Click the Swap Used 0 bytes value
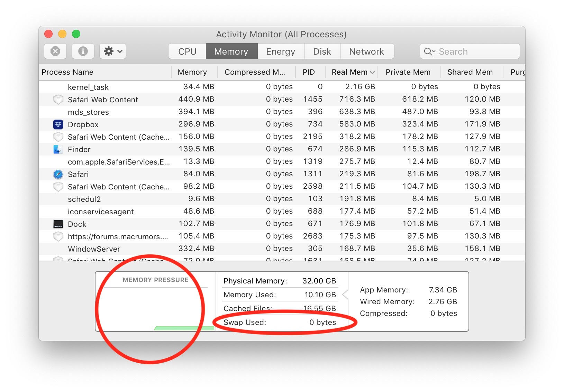This screenshot has width=564, height=392. point(323,323)
